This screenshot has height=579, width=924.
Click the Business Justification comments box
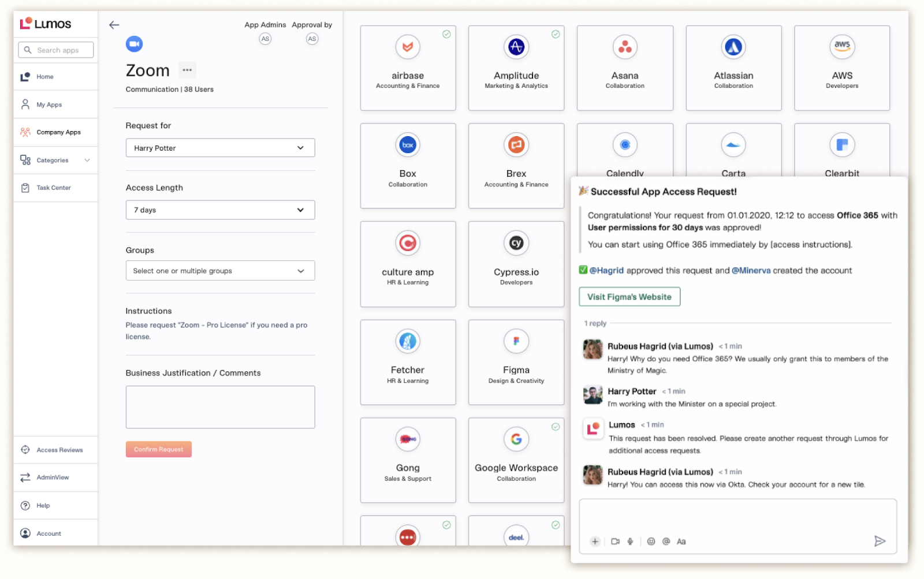(220, 407)
